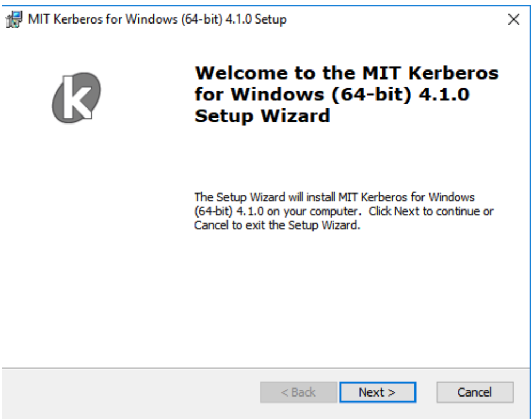The image size is (532, 419).
Task: Click heading line "Welcome to the MIT Kerberos"
Action: 347,73
